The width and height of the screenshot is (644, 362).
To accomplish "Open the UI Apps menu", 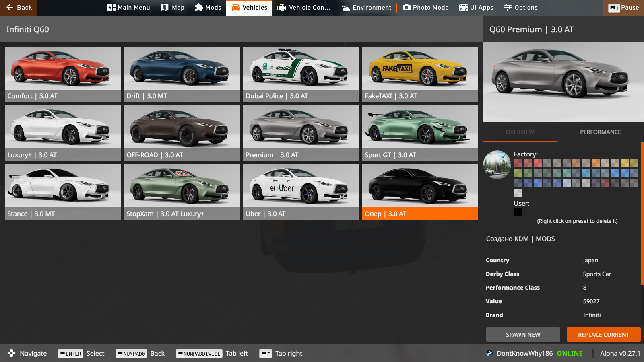I will click(x=476, y=8).
